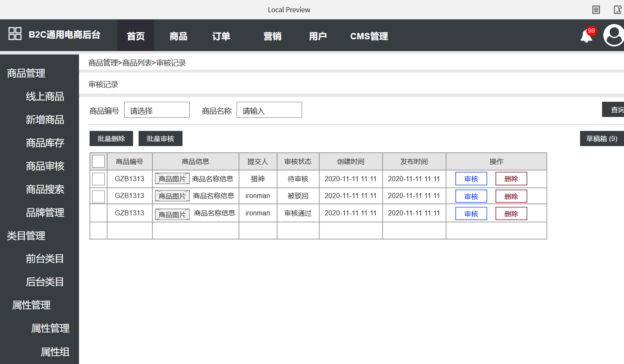This screenshot has width=624, height=364.
Task: Open the 订单 top menu
Action: pyautogui.click(x=221, y=36)
